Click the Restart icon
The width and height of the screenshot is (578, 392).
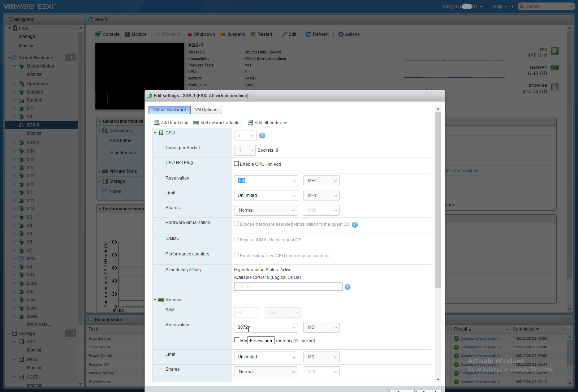pos(253,34)
